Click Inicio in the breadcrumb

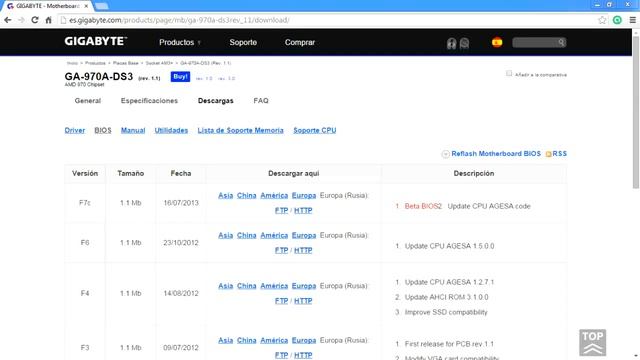[x=72, y=63]
